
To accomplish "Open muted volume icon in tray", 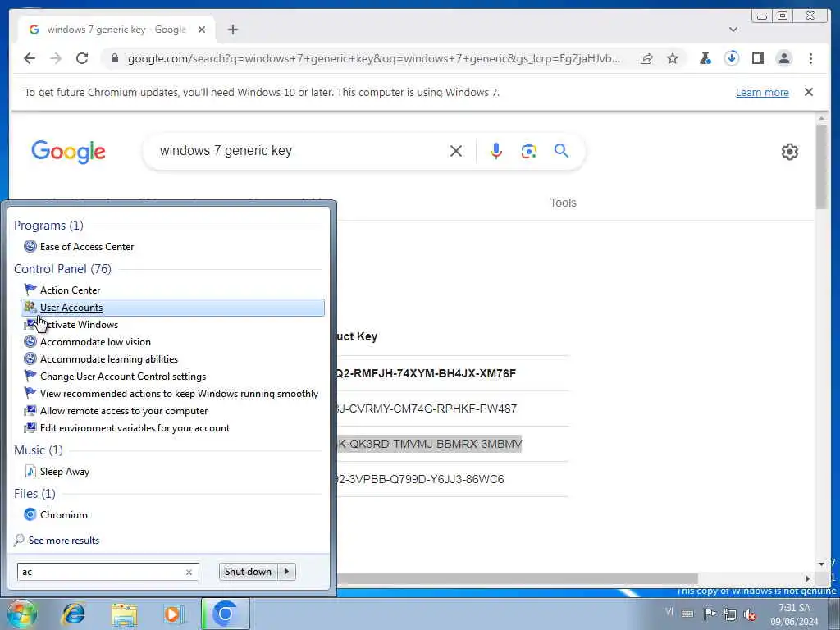I will [x=750, y=614].
